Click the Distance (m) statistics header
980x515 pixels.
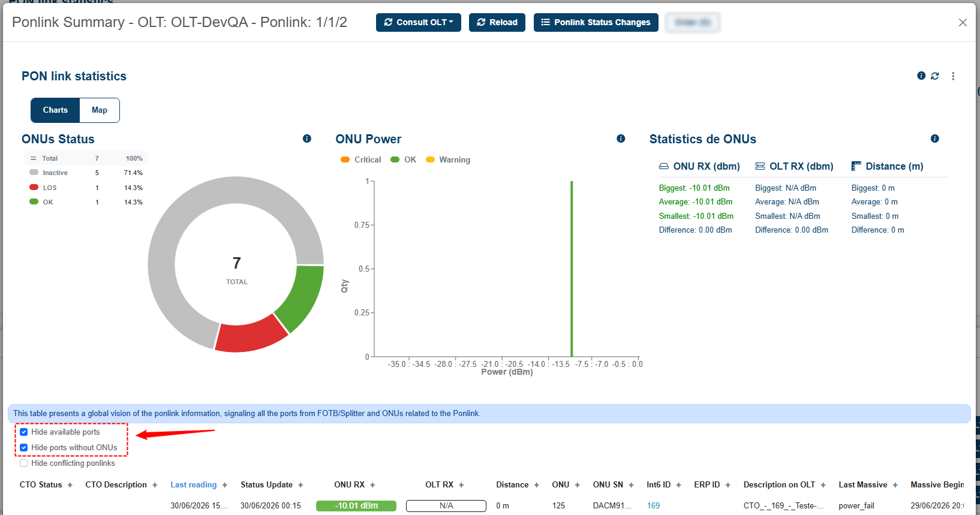point(887,166)
